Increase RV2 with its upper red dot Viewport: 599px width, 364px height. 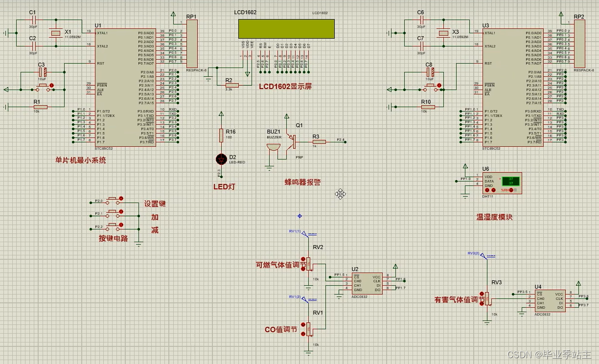tap(303, 260)
